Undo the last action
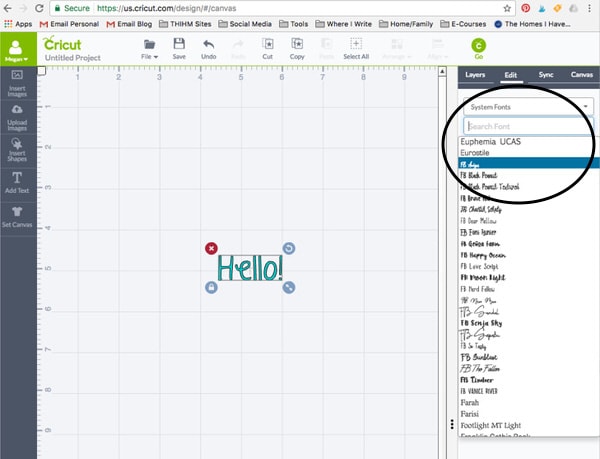600x459 pixels. (x=208, y=48)
